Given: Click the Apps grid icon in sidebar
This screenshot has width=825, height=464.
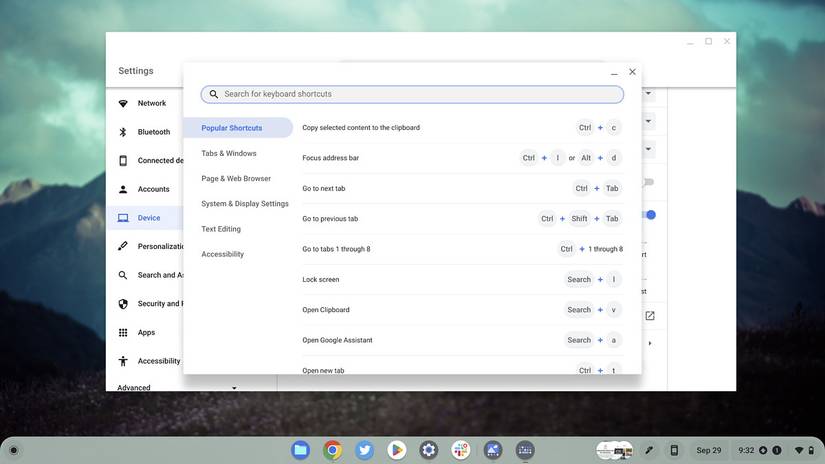Looking at the screenshot, I should click(x=123, y=332).
